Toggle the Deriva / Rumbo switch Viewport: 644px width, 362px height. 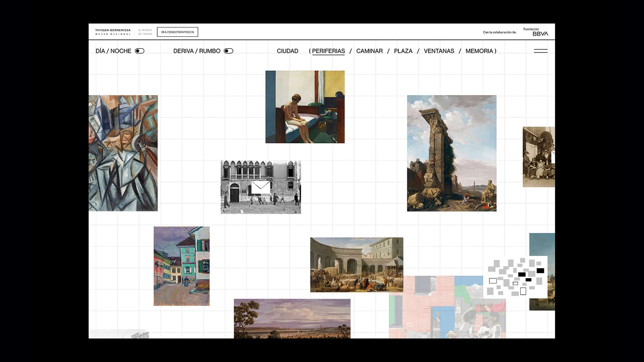pos(228,51)
